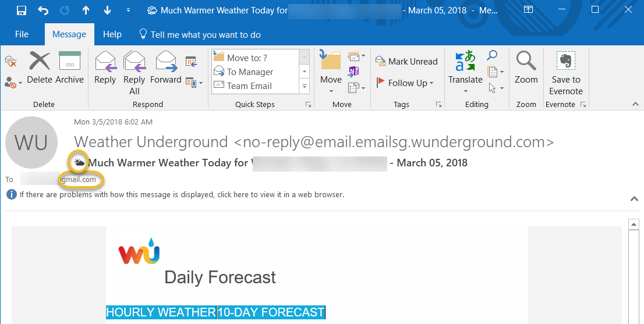Mark the message as Unread
The width and height of the screenshot is (644, 324).
coord(406,61)
